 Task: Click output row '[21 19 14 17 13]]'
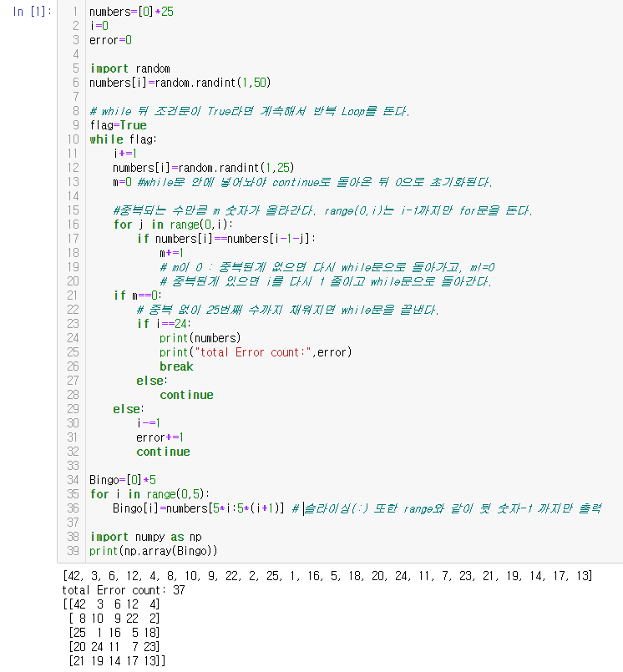pyautogui.click(x=117, y=661)
